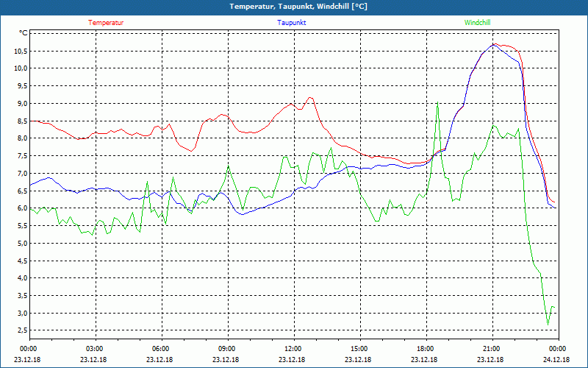This screenshot has height=368, width=588.
Task: Click the '15:00' time axis label
Action: tap(359, 349)
